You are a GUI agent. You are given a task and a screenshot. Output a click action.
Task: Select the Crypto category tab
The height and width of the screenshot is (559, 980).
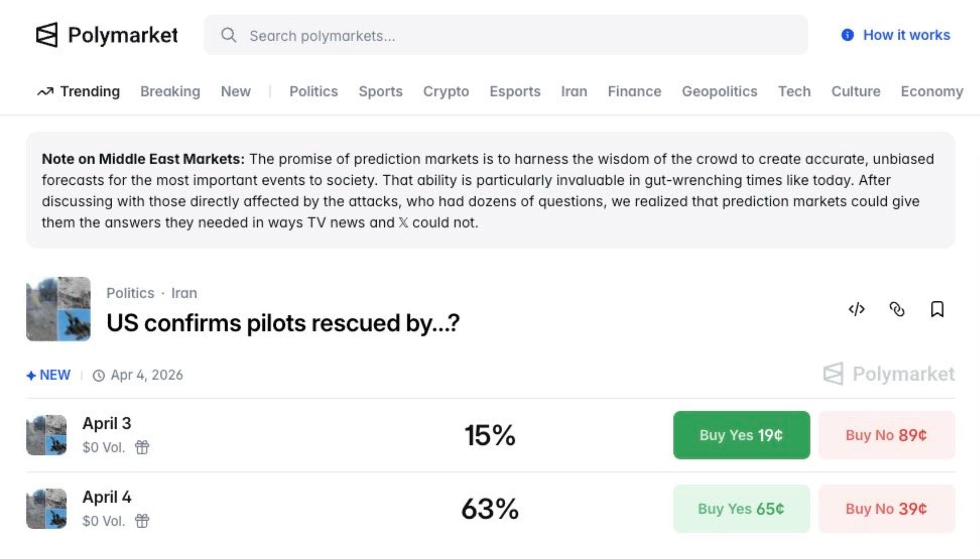pos(446,91)
